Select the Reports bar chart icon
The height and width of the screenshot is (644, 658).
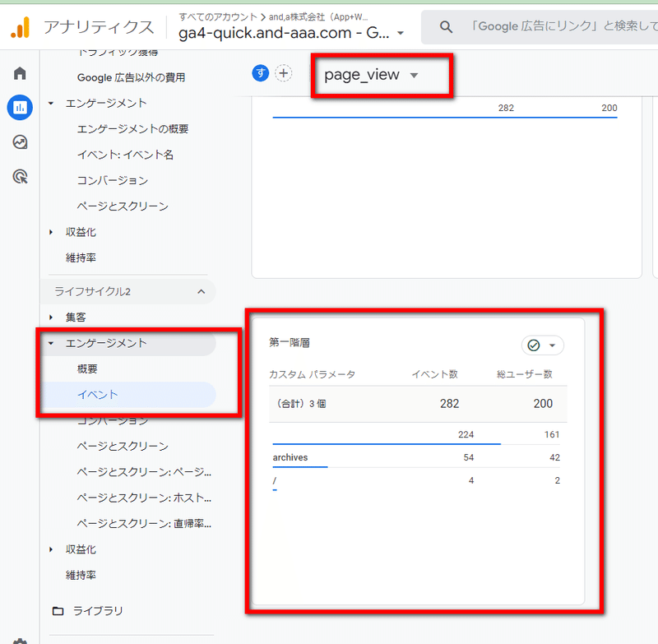coord(20,108)
